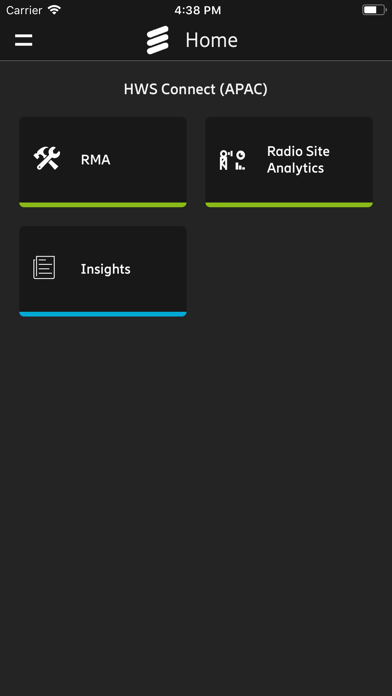The image size is (392, 696).
Task: Click the RMA text label
Action: pos(95,160)
